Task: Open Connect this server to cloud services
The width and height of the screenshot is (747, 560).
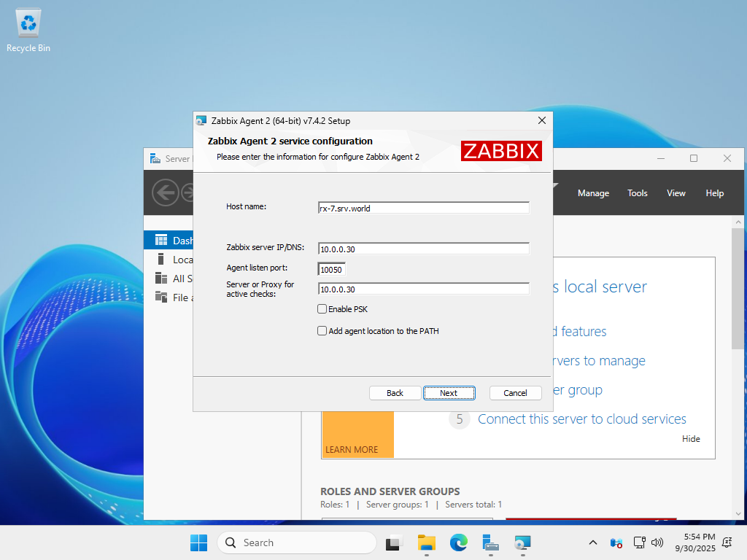Action: [581, 419]
